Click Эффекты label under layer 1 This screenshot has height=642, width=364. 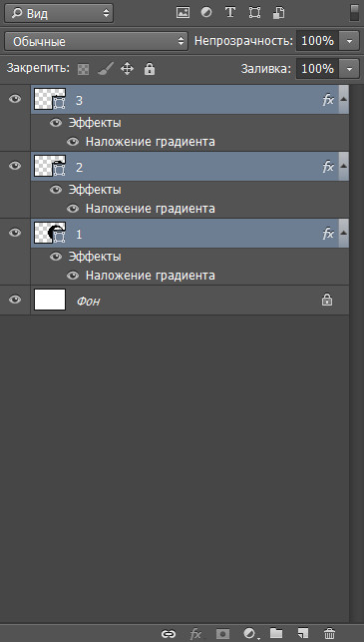click(x=95, y=257)
